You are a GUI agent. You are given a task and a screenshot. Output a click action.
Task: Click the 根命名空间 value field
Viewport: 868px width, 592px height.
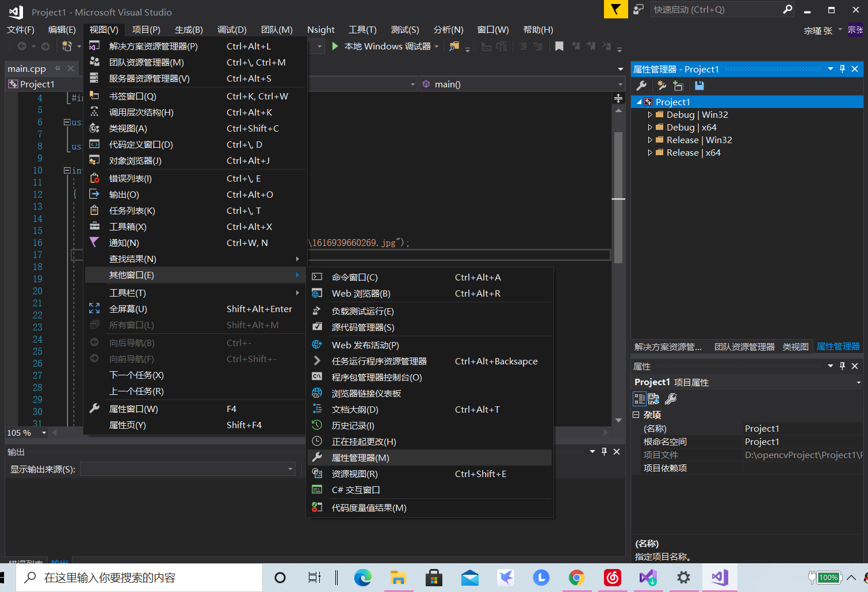802,442
